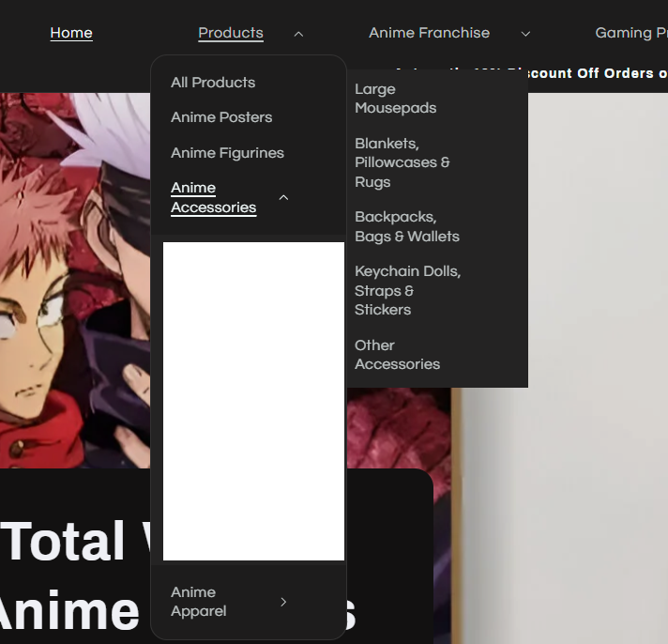Open the Products menu item
This screenshot has height=644, width=668.
click(231, 33)
